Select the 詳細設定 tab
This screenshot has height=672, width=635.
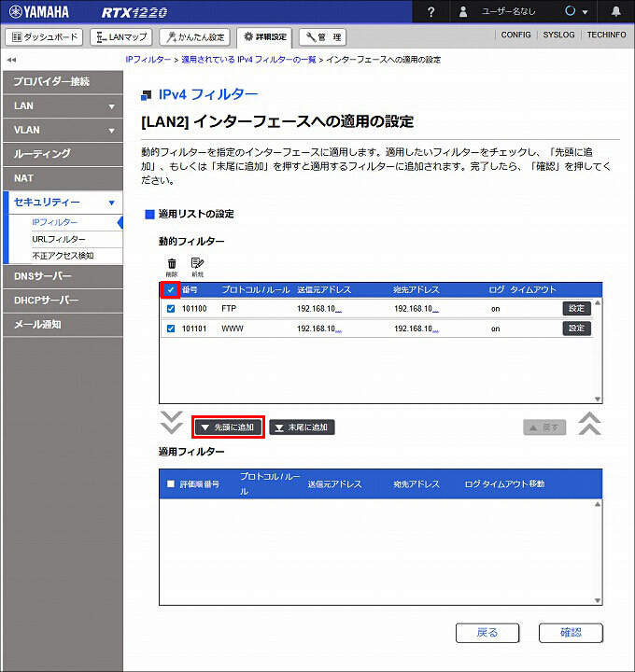click(x=264, y=37)
